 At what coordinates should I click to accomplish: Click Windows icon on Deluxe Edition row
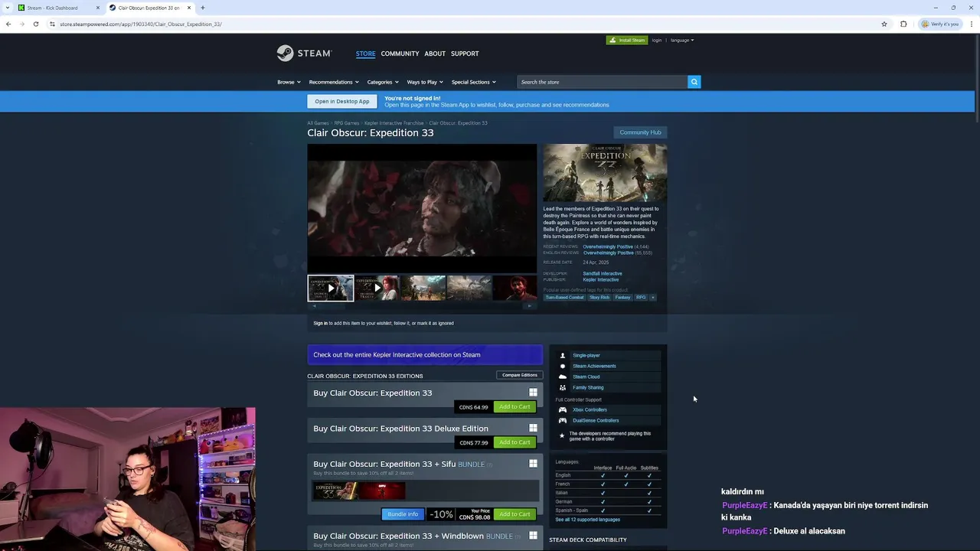[x=533, y=428]
